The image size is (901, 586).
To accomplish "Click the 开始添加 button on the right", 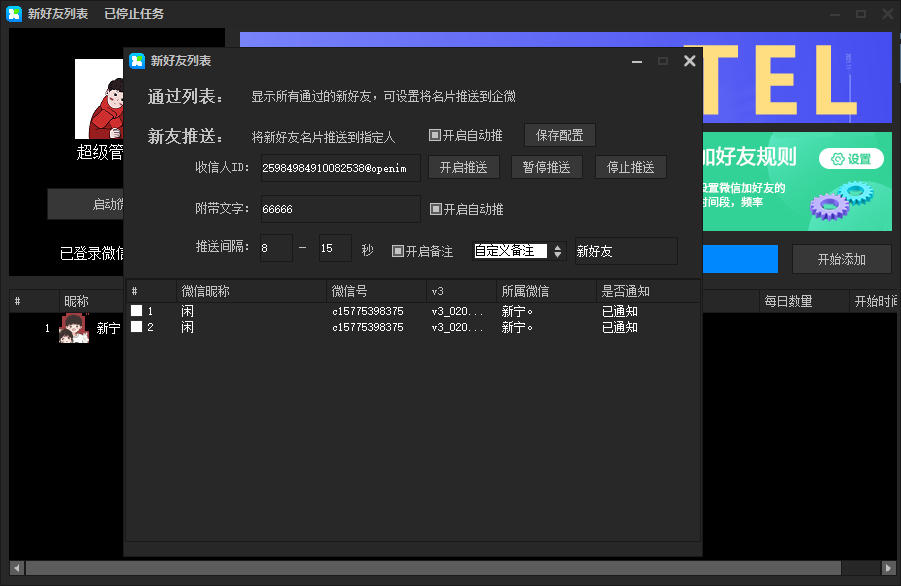I will (x=841, y=258).
